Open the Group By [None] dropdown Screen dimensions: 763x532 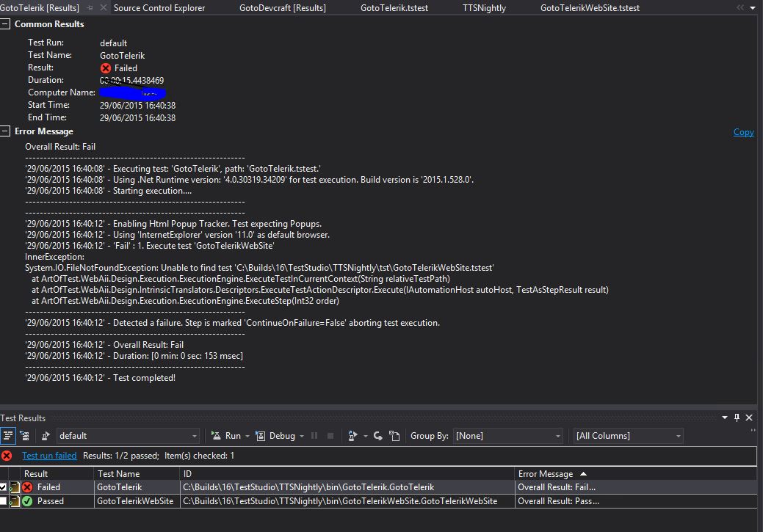coord(507,436)
